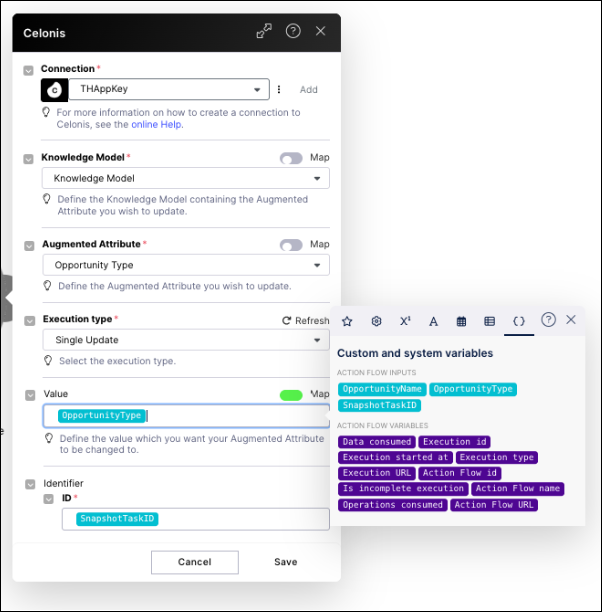Insert OpportunityType variable from Action Flow Inputs

click(473, 389)
